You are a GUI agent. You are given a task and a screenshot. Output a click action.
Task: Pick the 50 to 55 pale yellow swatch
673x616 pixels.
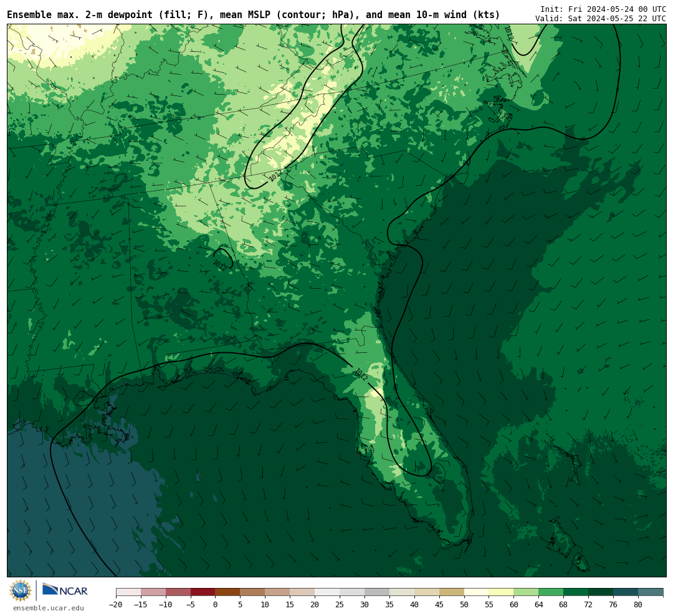coord(477,592)
